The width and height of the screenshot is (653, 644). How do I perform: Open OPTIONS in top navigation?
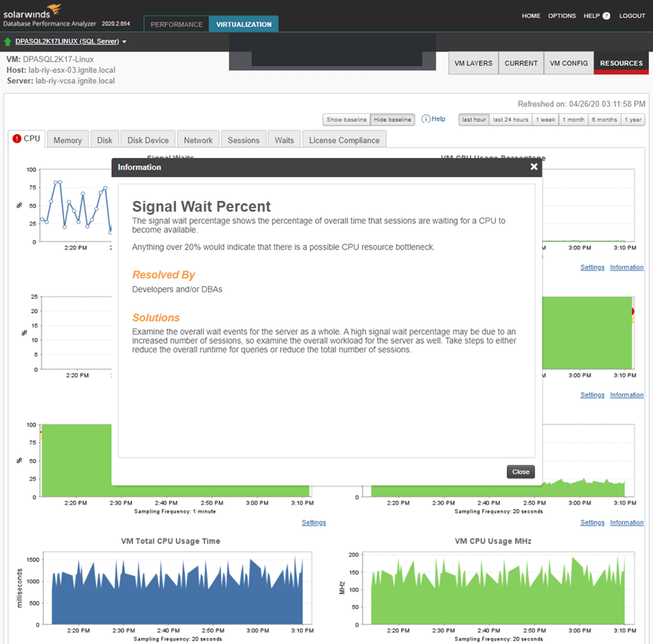click(x=562, y=16)
